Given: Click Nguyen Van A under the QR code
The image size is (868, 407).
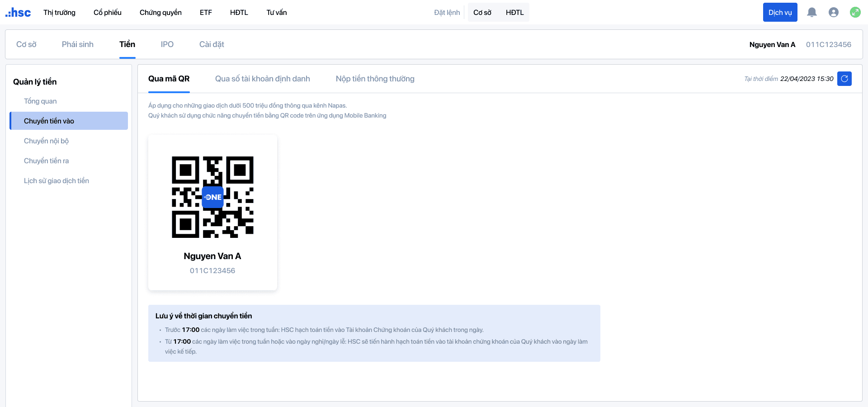Looking at the screenshot, I should tap(212, 256).
